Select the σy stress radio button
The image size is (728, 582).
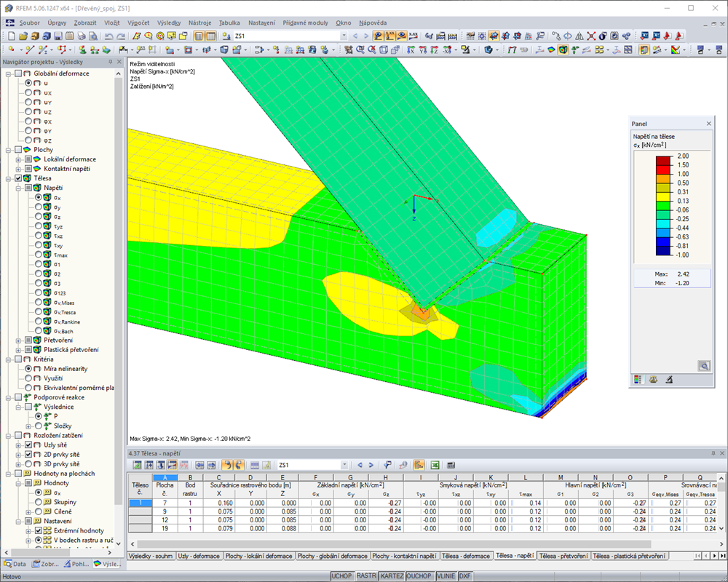[39, 207]
